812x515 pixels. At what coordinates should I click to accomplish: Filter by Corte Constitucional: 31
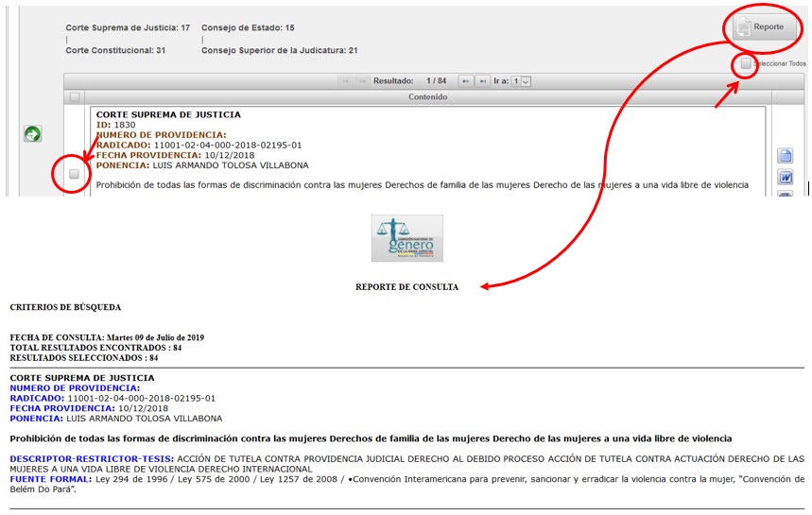115,50
